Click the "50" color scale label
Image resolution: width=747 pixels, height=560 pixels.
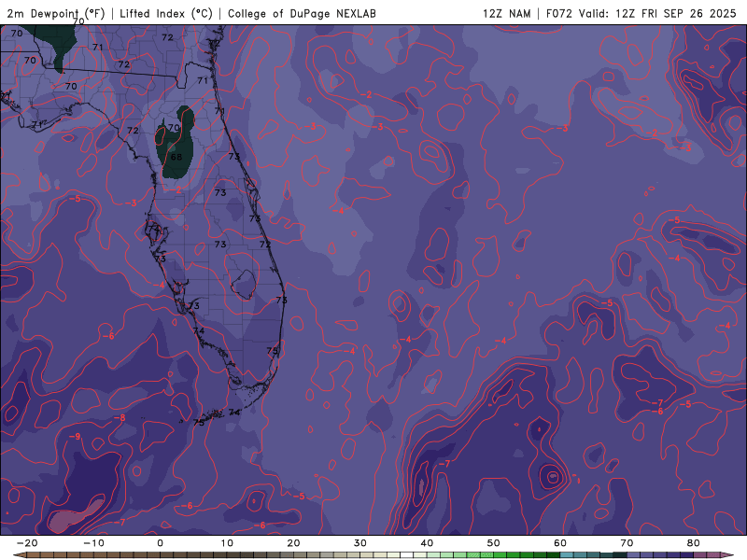point(494,543)
